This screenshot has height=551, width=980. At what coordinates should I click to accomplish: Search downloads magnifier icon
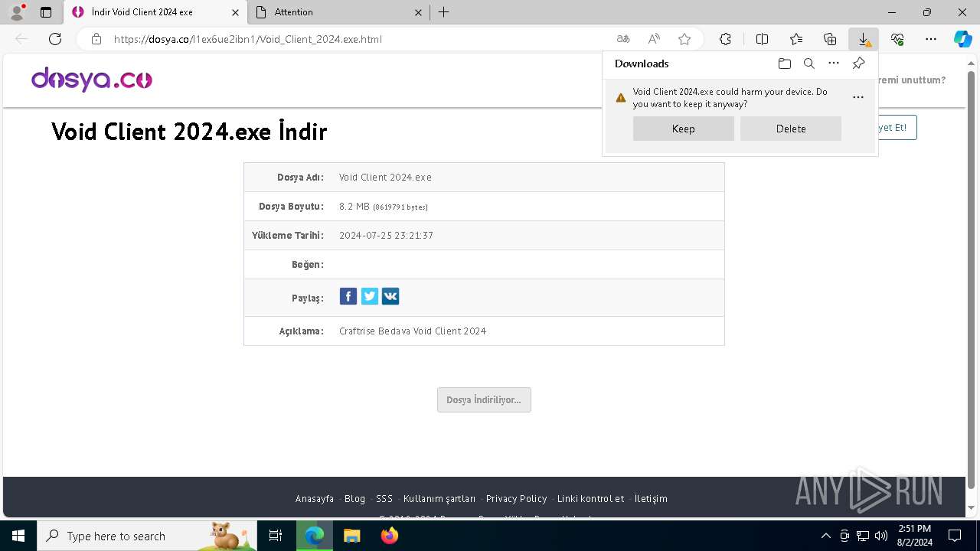click(x=808, y=64)
